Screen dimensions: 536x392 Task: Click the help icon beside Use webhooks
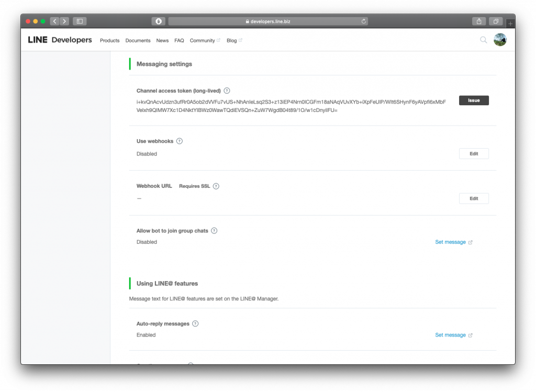click(180, 141)
